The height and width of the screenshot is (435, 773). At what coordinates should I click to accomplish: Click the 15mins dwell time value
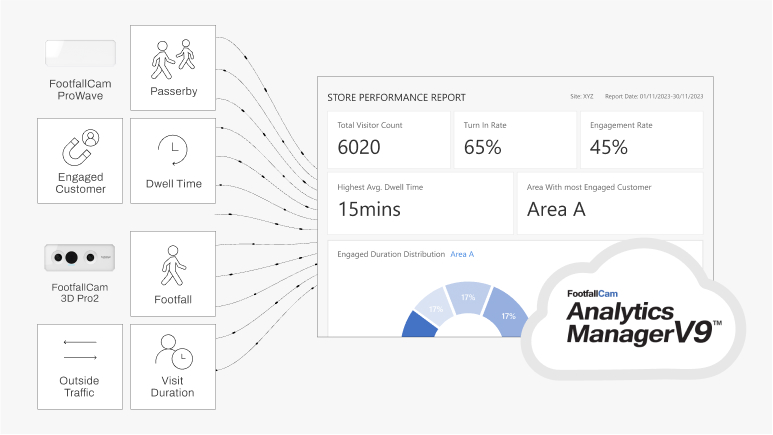point(369,209)
